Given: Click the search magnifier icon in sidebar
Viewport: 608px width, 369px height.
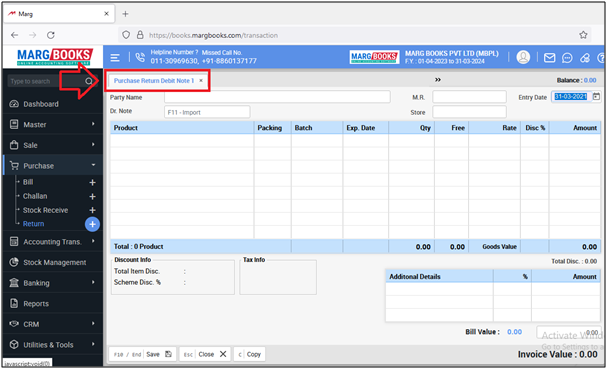Looking at the screenshot, I should (x=89, y=81).
